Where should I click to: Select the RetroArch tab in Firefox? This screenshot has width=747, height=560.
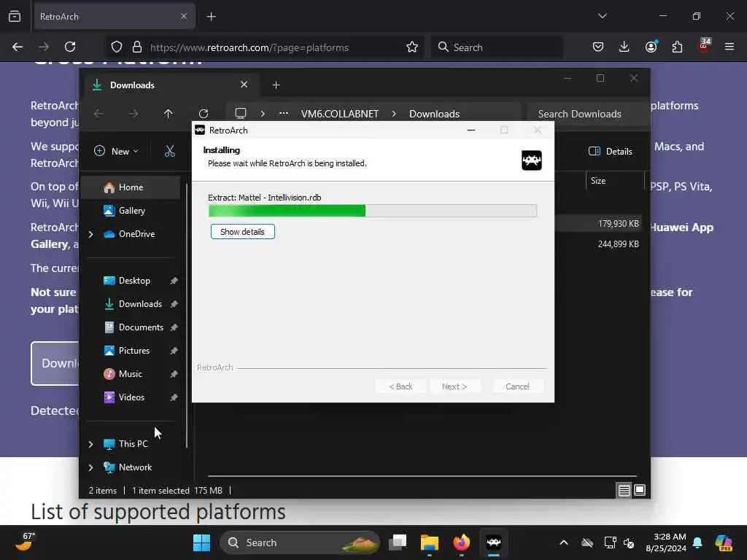(115, 16)
